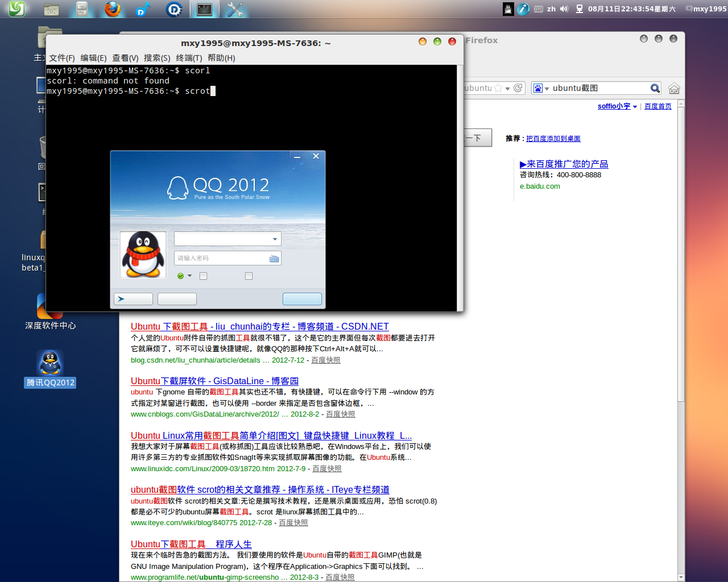This screenshot has width=728, height=582.
Task: Click the green online status icon in QQ
Action: pos(180,276)
